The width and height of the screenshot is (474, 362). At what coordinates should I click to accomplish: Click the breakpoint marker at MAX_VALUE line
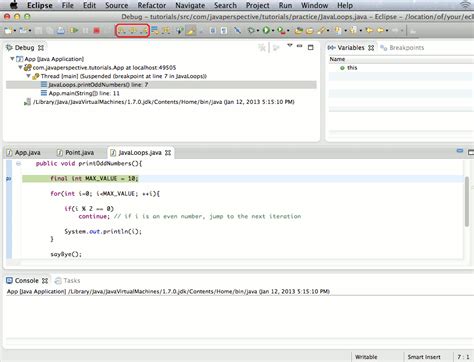pyautogui.click(x=9, y=179)
